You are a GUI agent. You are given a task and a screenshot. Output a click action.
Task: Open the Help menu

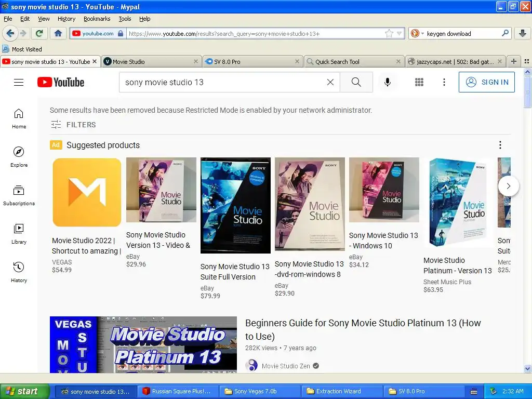144,19
